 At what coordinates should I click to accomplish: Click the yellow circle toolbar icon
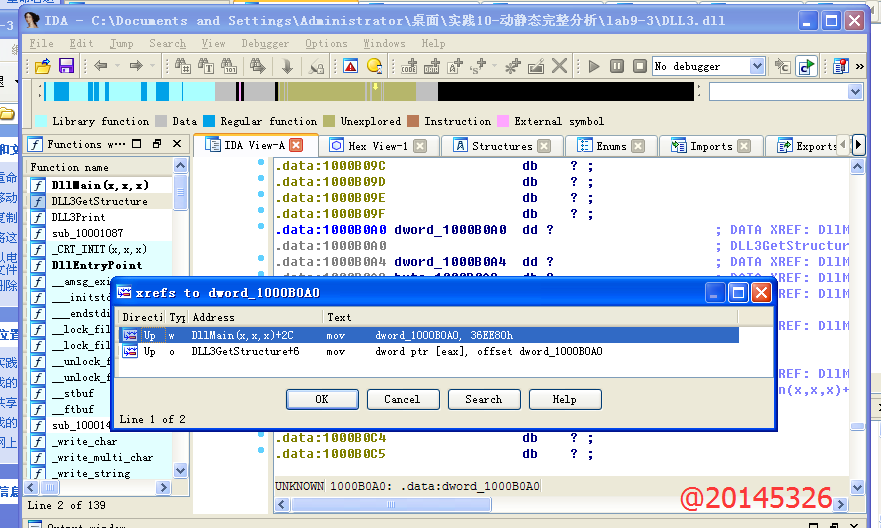(374, 66)
